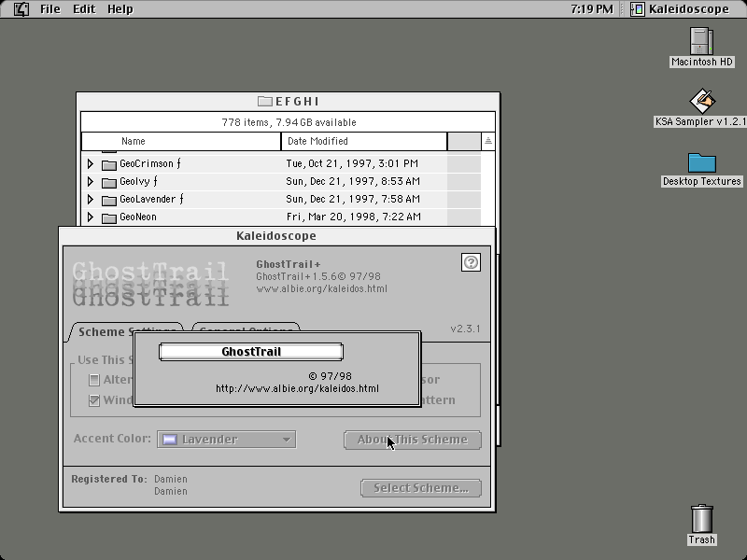Click the Lavender color swatch
This screenshot has width=747, height=560.
[x=170, y=439]
